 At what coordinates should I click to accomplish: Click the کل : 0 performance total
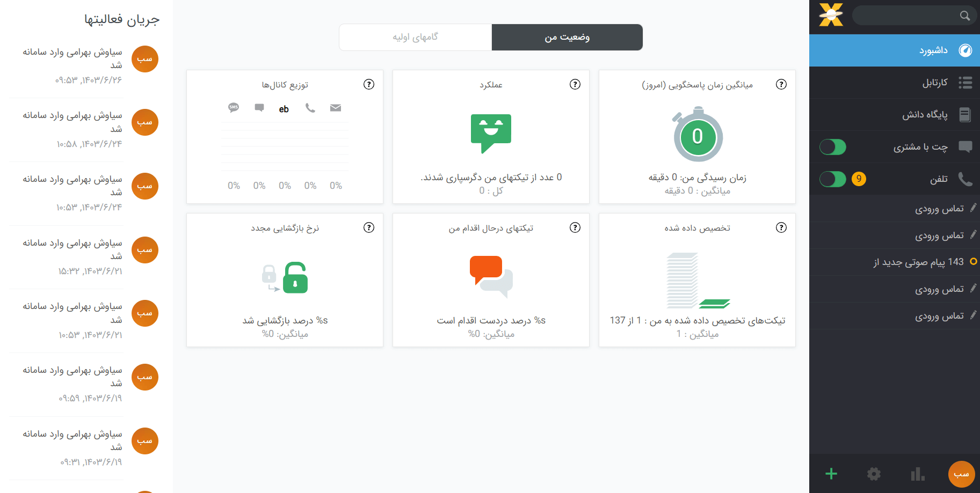491,190
